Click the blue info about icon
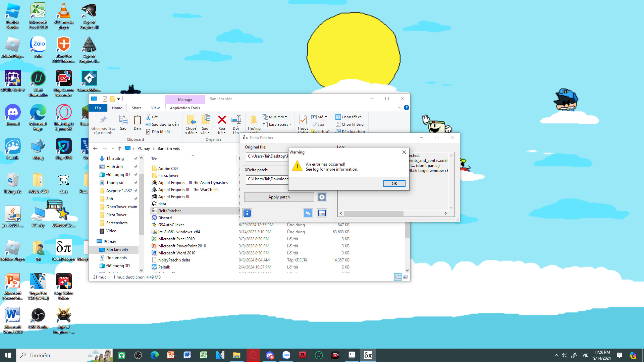The height and width of the screenshot is (362, 644). click(x=247, y=213)
